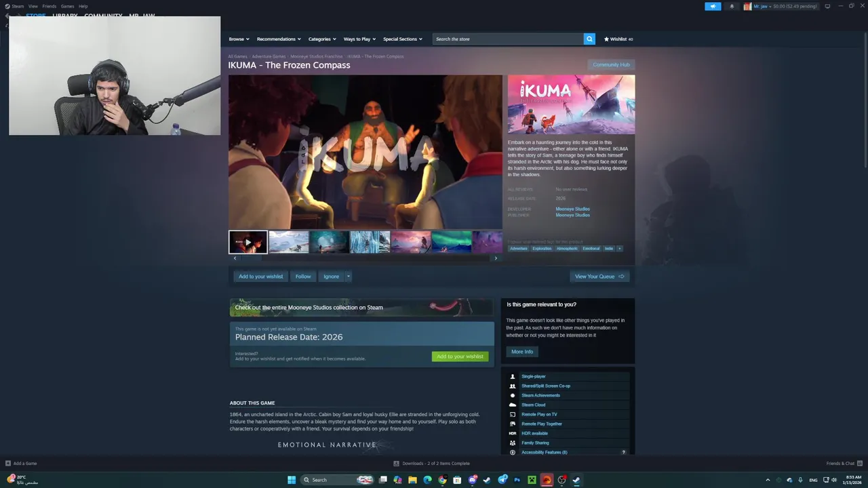Open File Explorer from taskbar
This screenshot has height=488, width=868.
coord(412,480)
